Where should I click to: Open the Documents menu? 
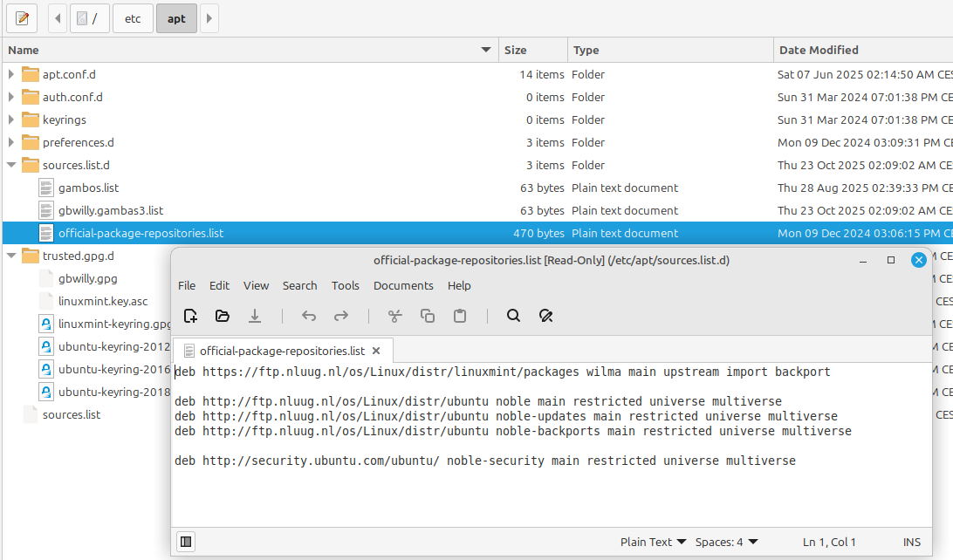[x=403, y=285]
